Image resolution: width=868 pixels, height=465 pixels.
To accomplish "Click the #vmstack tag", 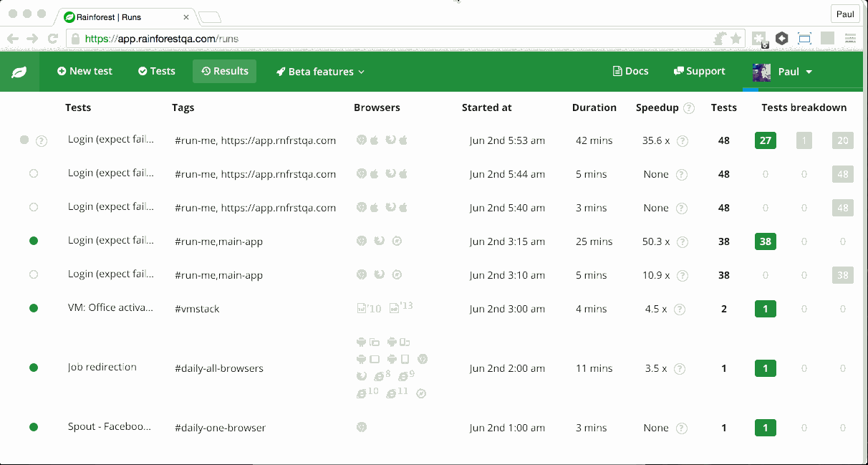I will tap(197, 309).
